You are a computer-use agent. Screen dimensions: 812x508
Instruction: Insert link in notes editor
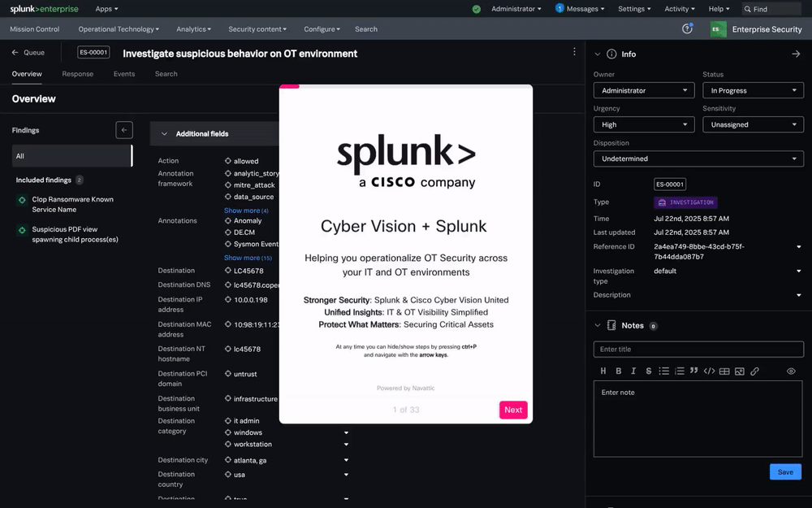(x=754, y=371)
